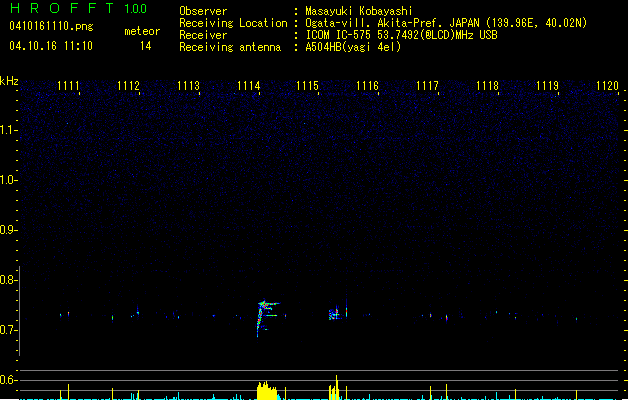Click the 1114 time axis marker

coord(248,85)
